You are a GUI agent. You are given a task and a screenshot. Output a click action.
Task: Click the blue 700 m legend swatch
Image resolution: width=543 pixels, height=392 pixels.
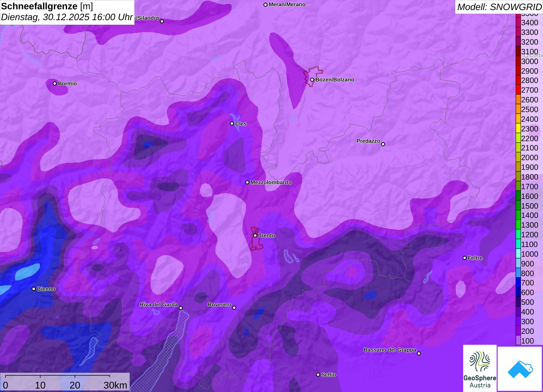518,283
